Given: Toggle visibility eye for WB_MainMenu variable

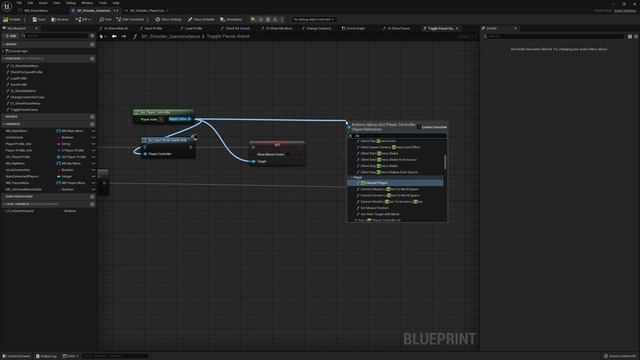Looking at the screenshot, I should [x=93, y=131].
